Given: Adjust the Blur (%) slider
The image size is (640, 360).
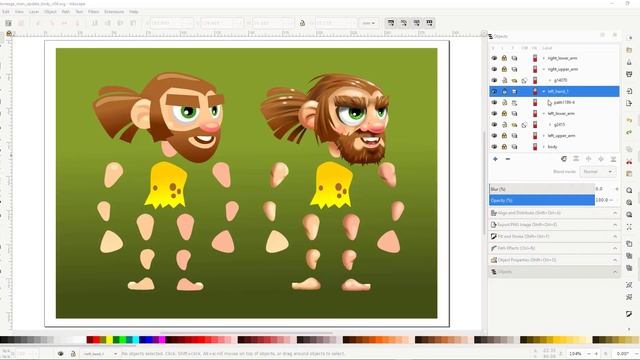Looking at the screenshot, I should click(542, 189).
